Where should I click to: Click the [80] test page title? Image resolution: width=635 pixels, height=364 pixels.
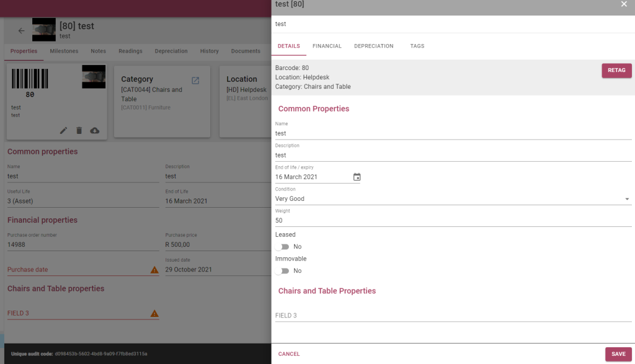(x=77, y=26)
